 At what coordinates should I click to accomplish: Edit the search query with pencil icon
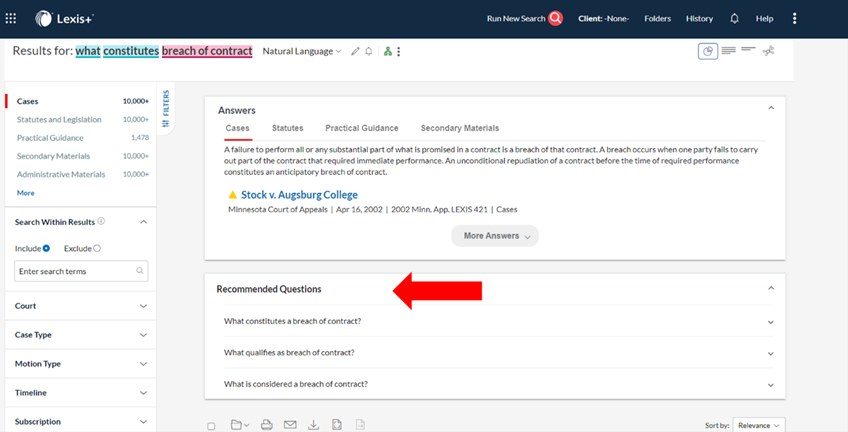355,51
